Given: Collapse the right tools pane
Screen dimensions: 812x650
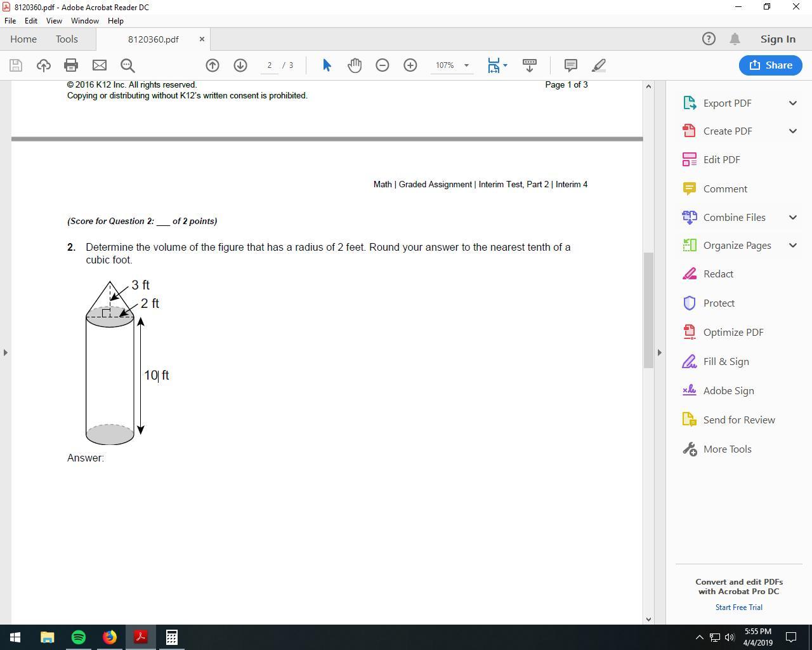Looking at the screenshot, I should click(x=659, y=352).
